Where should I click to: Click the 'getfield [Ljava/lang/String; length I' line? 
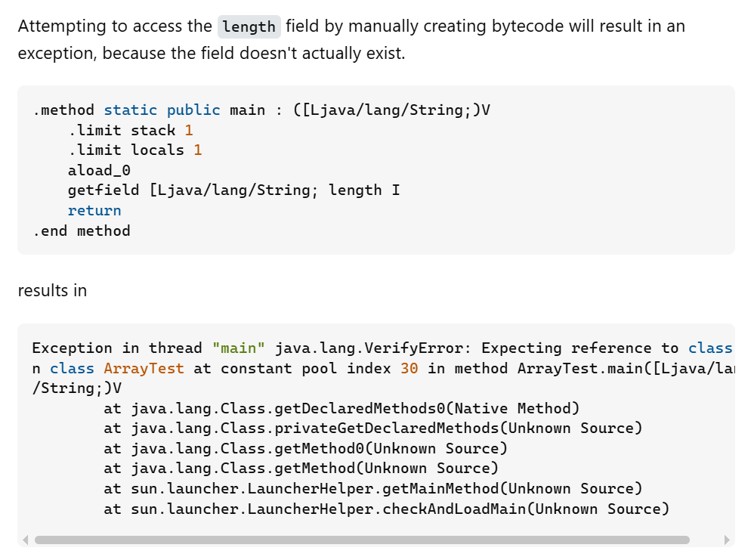(233, 190)
